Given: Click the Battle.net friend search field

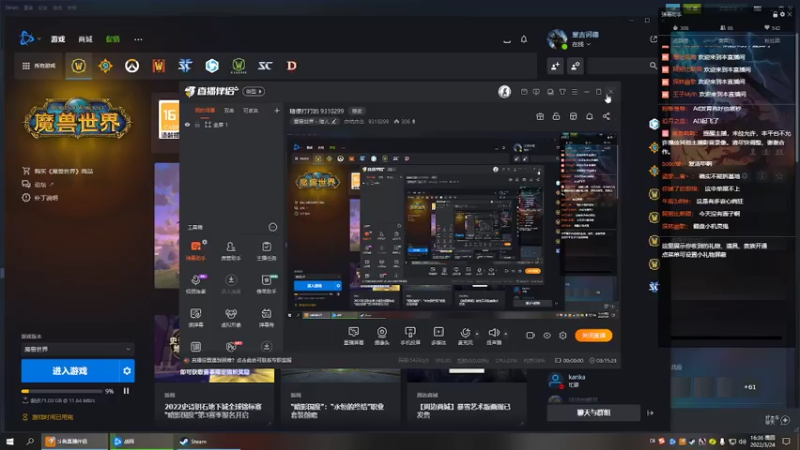Looking at the screenshot, I should pyautogui.click(x=622, y=66).
